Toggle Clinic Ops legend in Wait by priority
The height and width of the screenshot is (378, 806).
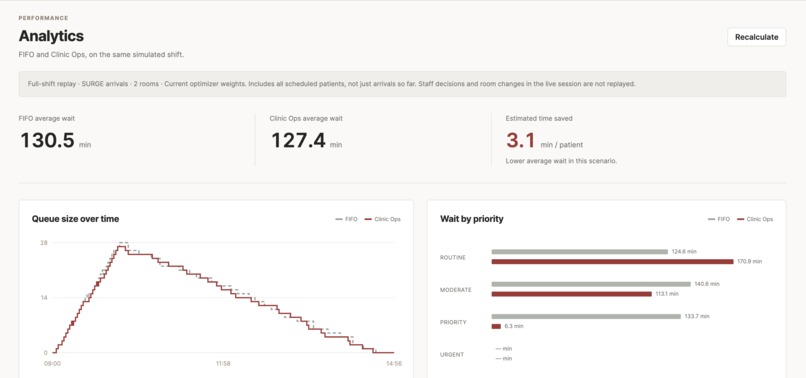click(755, 219)
